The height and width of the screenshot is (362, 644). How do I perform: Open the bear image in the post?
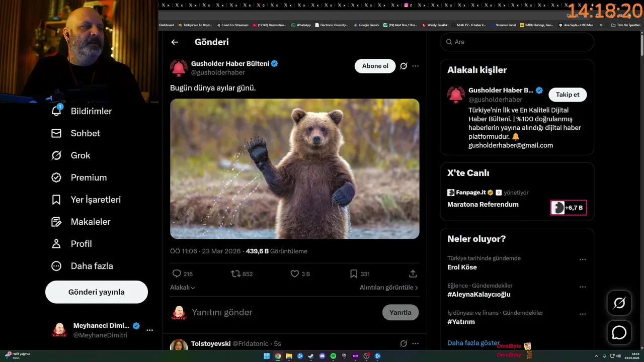click(x=295, y=168)
